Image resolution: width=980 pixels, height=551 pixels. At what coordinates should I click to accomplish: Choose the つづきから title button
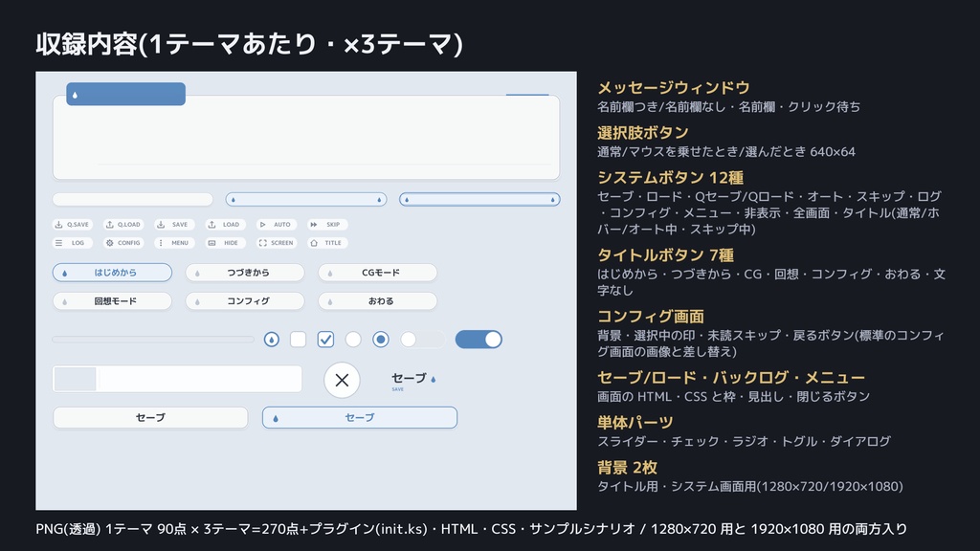point(245,273)
